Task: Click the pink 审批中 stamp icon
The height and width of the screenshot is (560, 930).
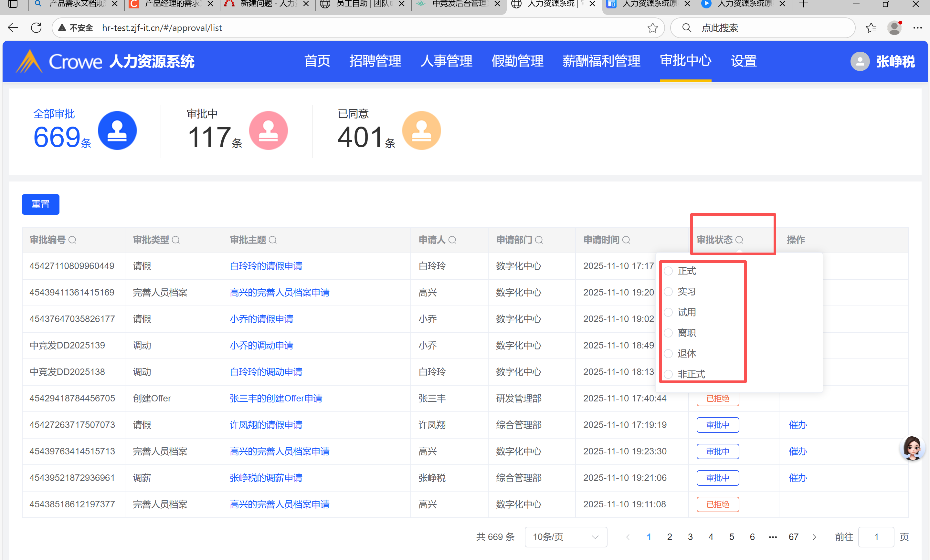Action: [x=268, y=130]
